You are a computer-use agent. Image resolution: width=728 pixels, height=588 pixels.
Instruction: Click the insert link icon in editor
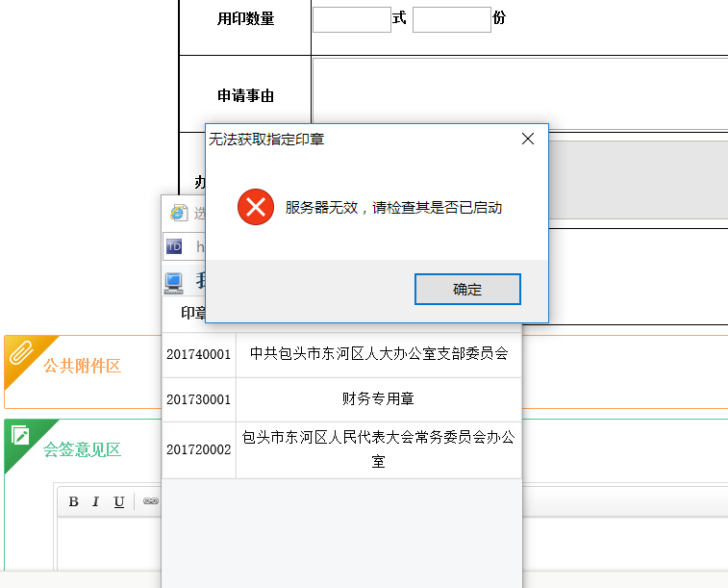(x=151, y=501)
